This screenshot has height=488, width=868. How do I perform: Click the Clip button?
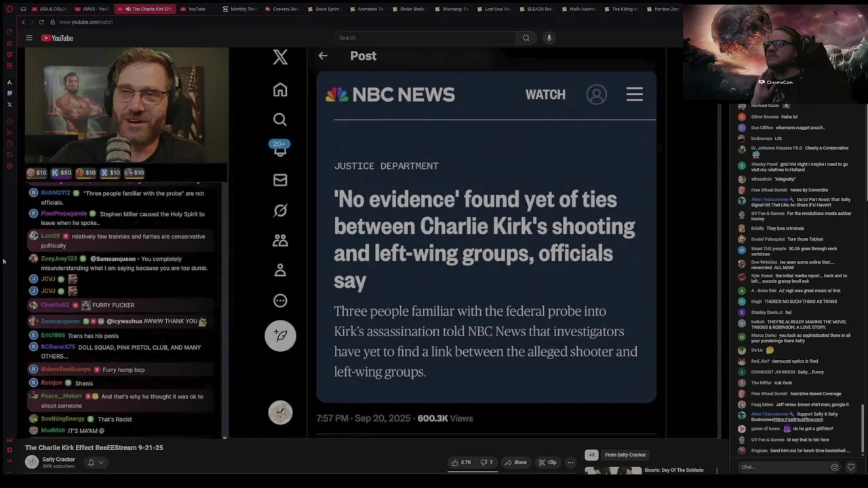[x=547, y=462]
